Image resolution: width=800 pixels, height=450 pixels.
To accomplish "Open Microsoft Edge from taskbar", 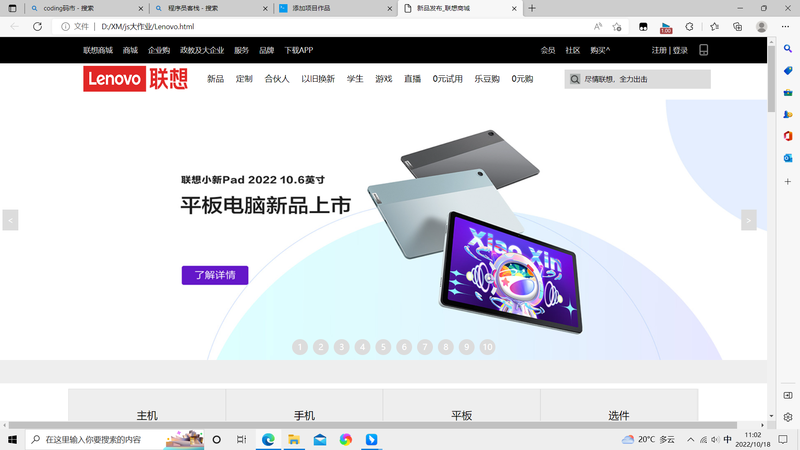I will tap(268, 439).
